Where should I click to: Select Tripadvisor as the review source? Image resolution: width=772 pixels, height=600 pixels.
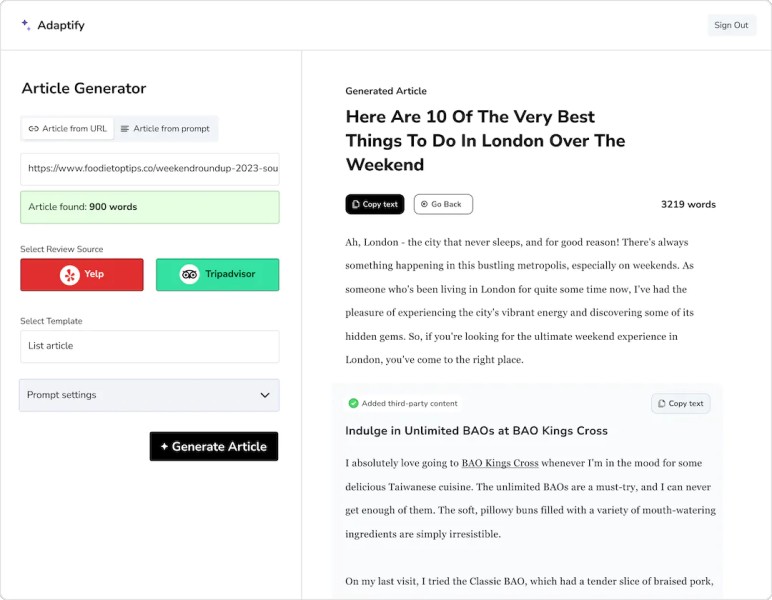coord(218,275)
